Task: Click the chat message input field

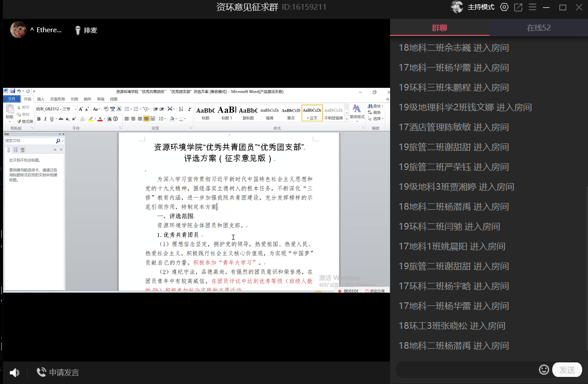Action: click(466, 369)
